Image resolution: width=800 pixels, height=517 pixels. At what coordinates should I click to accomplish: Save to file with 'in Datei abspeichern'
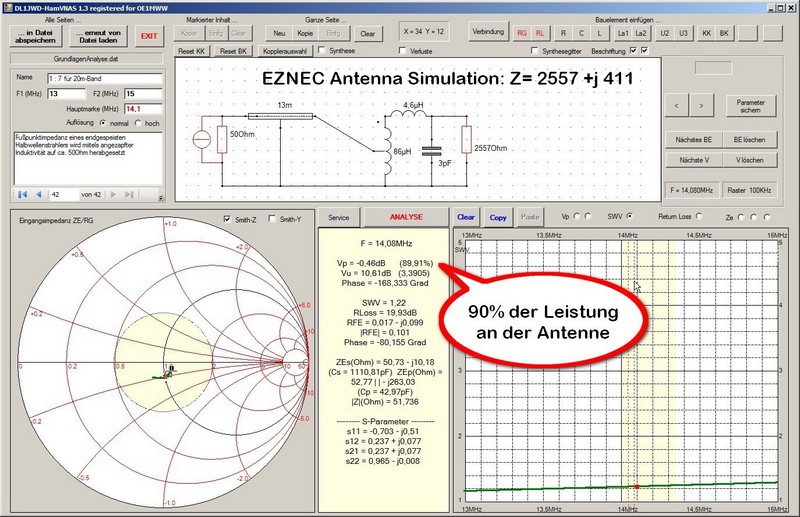35,36
